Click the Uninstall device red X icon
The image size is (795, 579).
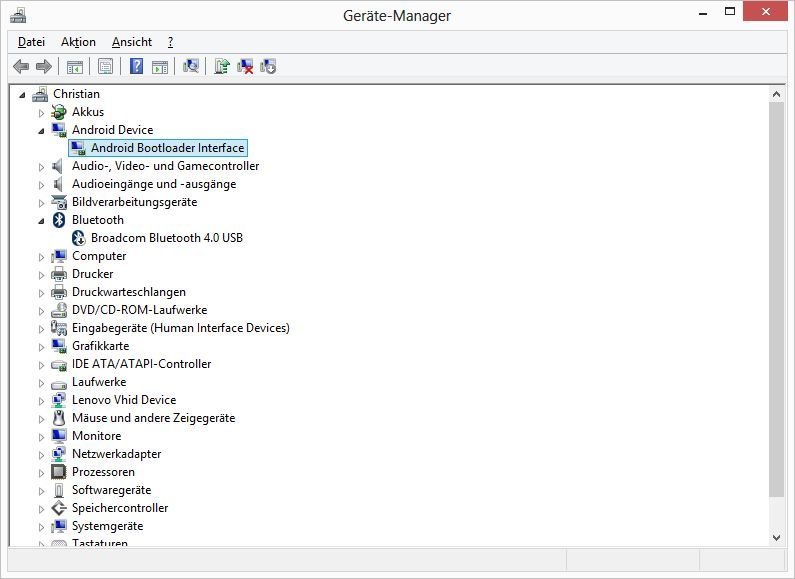coord(245,66)
